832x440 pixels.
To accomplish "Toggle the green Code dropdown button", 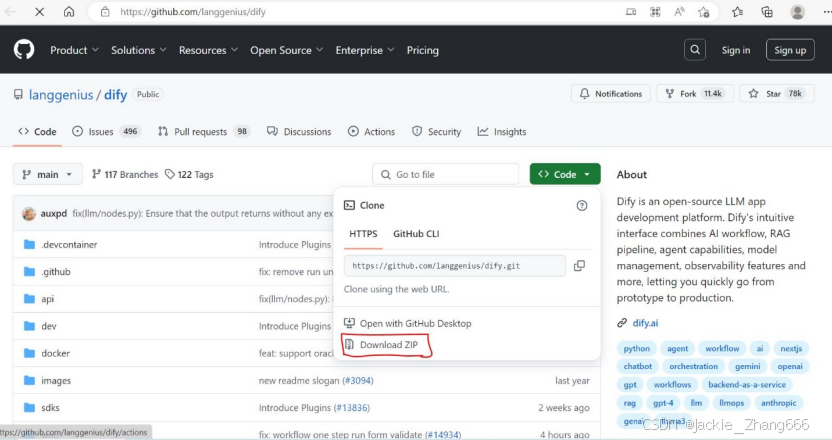I will point(565,174).
